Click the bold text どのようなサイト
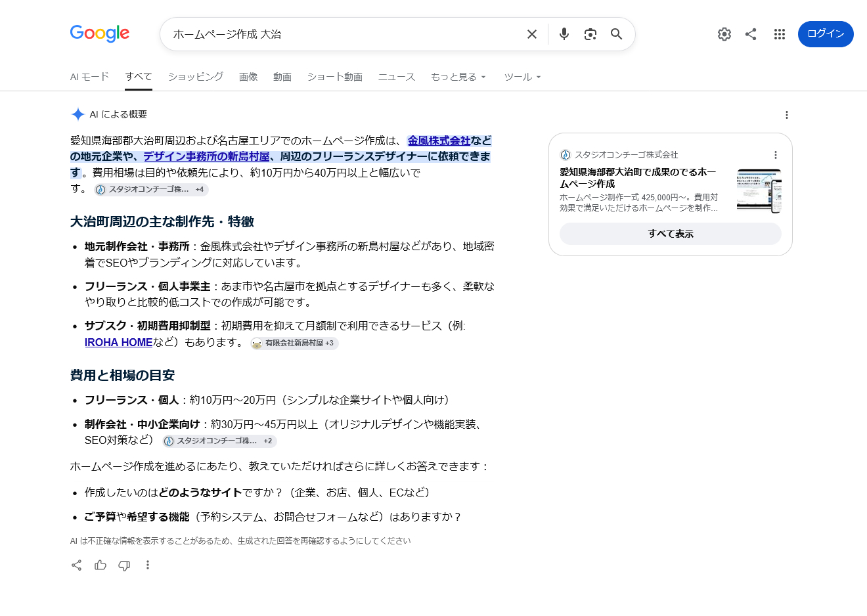 [x=201, y=493]
